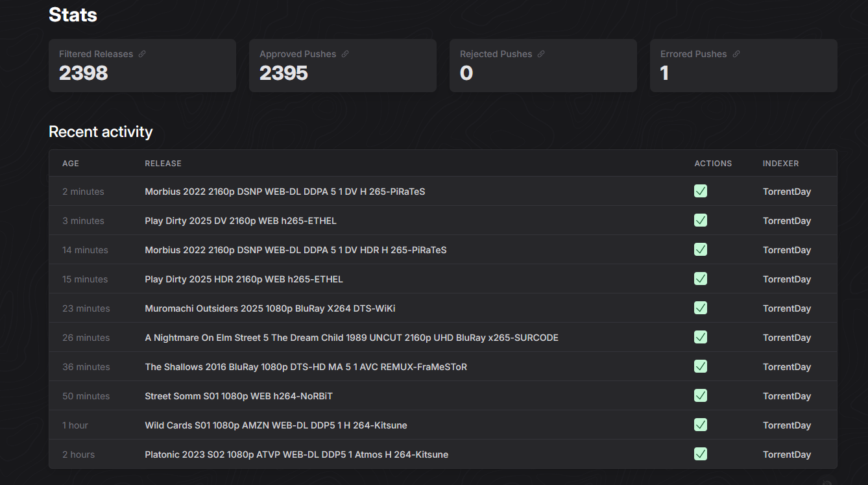The height and width of the screenshot is (485, 868).
Task: Click the '3 minutes' age cell
Action: click(83, 221)
